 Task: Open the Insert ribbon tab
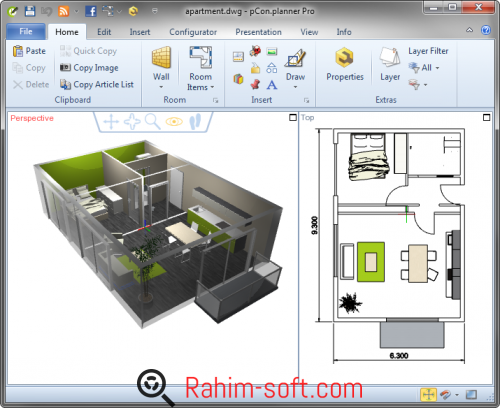140,32
